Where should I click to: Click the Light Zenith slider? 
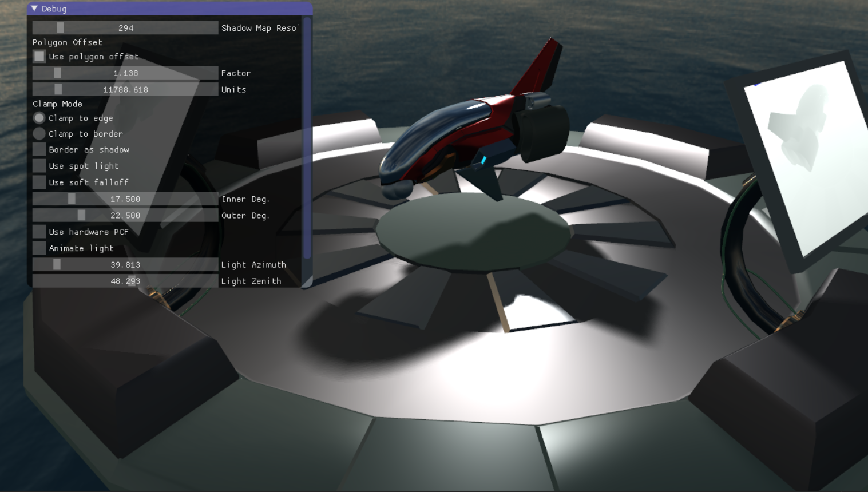[x=125, y=281]
